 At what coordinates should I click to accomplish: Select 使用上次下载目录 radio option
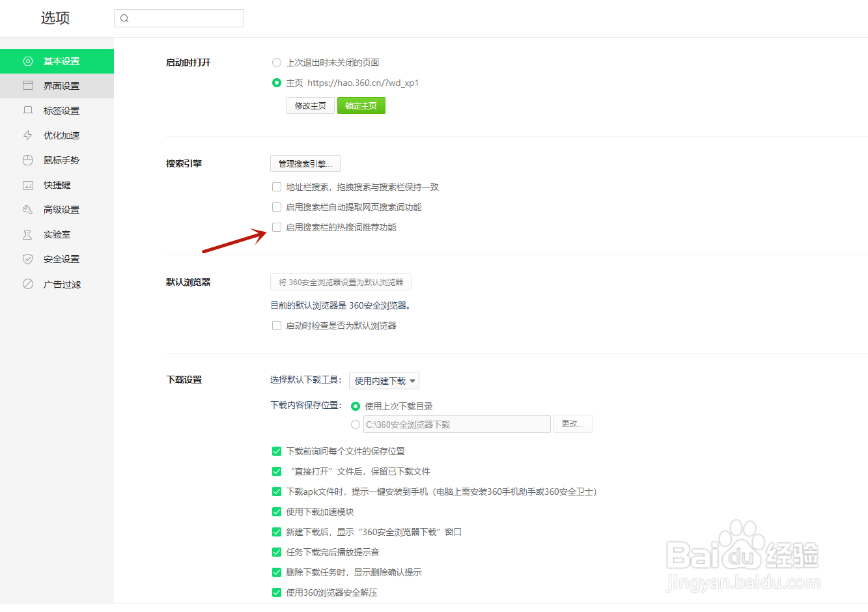coord(356,406)
